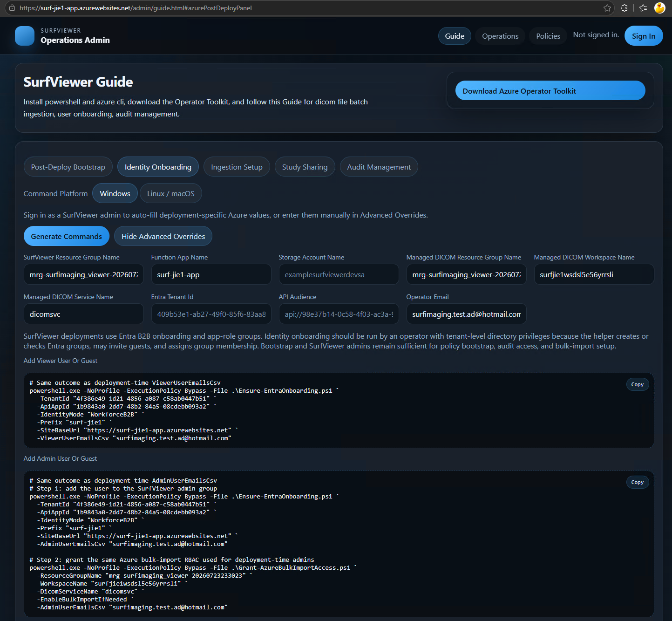Click the 'Not signed in.' status text
The height and width of the screenshot is (621, 672).
(x=596, y=35)
